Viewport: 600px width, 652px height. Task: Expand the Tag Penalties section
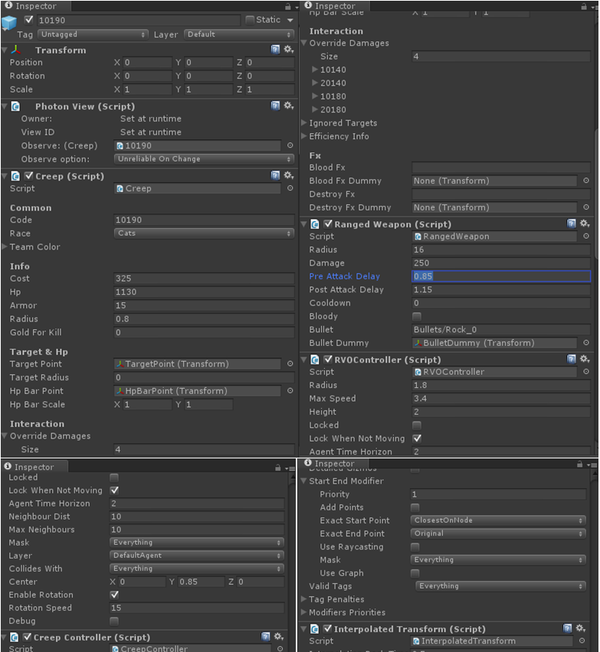pyautogui.click(x=305, y=599)
